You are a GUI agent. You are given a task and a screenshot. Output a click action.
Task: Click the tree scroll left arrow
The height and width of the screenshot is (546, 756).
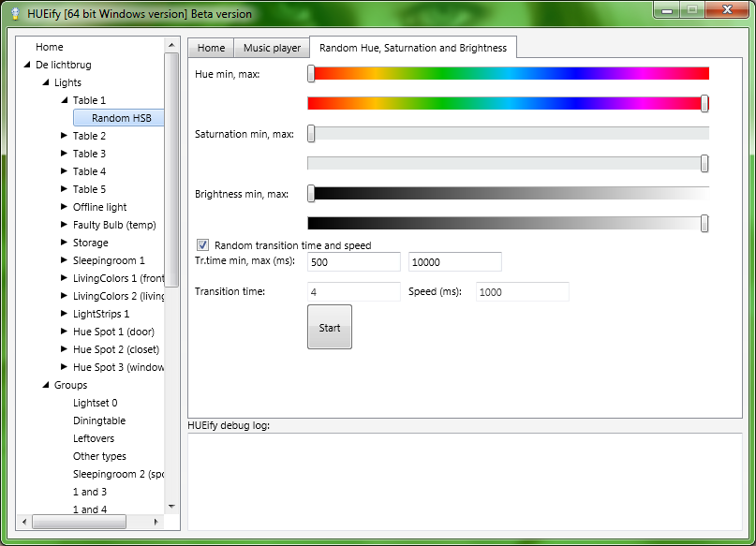[24, 522]
